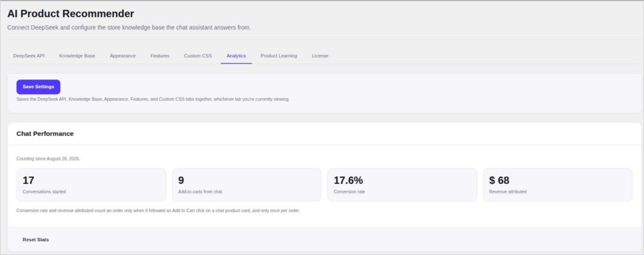644x255 pixels.
Task: Click the Chat Performance section title
Action: click(x=45, y=133)
